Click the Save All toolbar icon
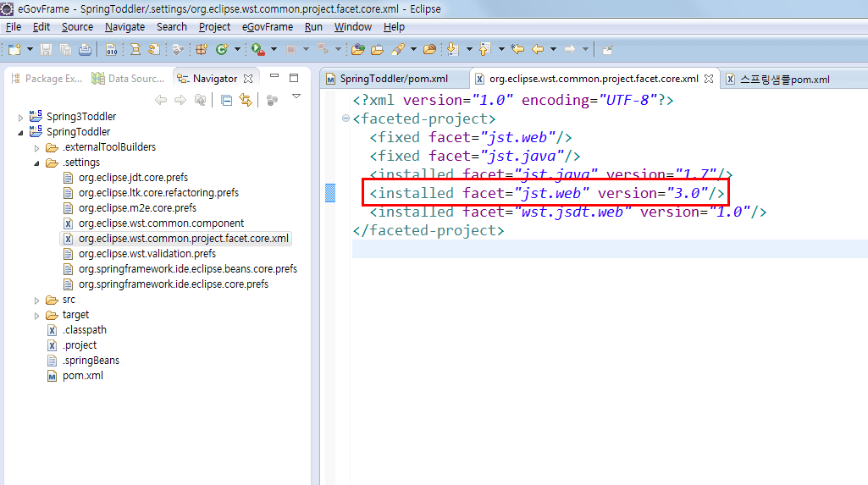This screenshot has height=485, width=868. (x=65, y=49)
